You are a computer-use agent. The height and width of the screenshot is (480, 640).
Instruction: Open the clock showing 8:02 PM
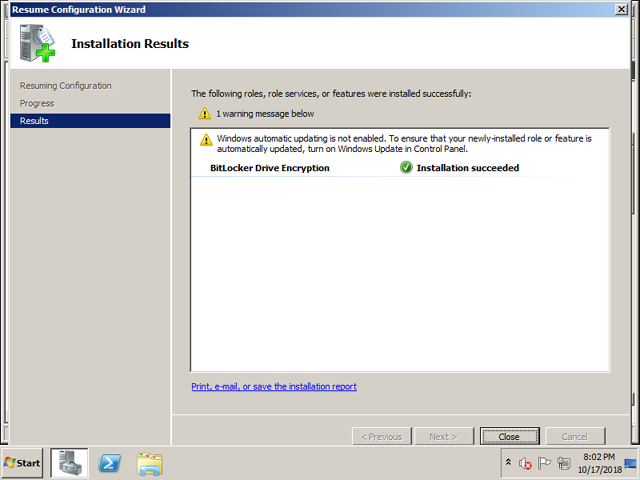point(599,463)
